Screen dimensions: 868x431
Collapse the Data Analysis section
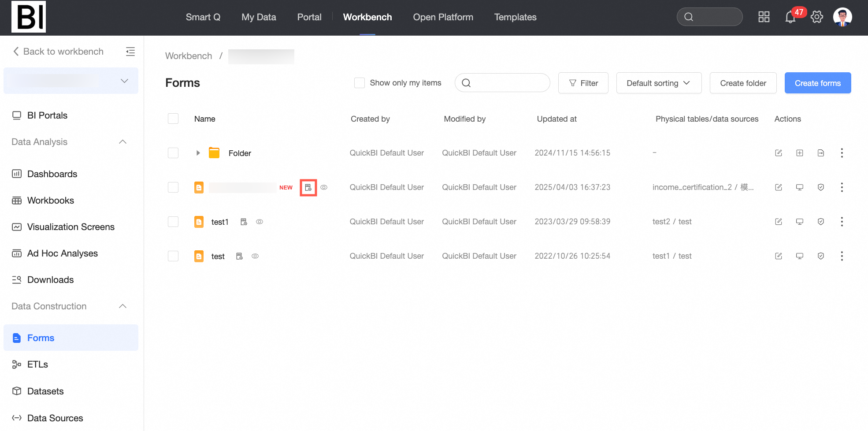point(123,142)
